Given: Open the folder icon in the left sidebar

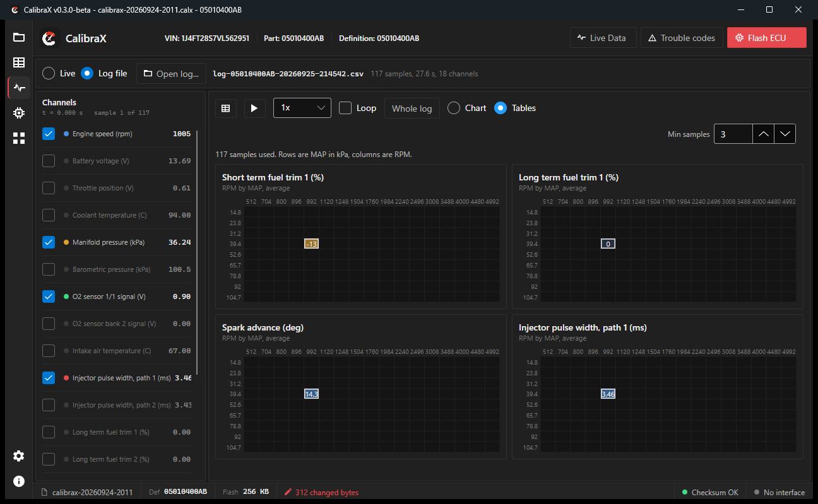Looking at the screenshot, I should (19, 37).
